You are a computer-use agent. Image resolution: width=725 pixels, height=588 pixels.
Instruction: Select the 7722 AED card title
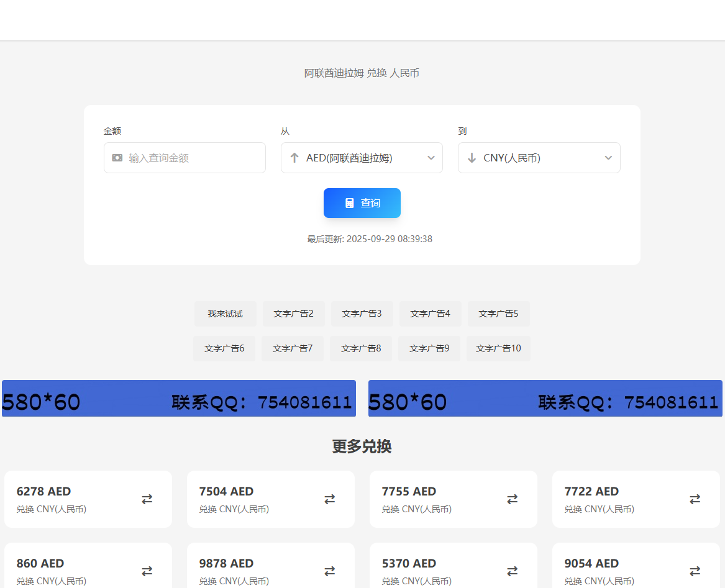point(592,491)
